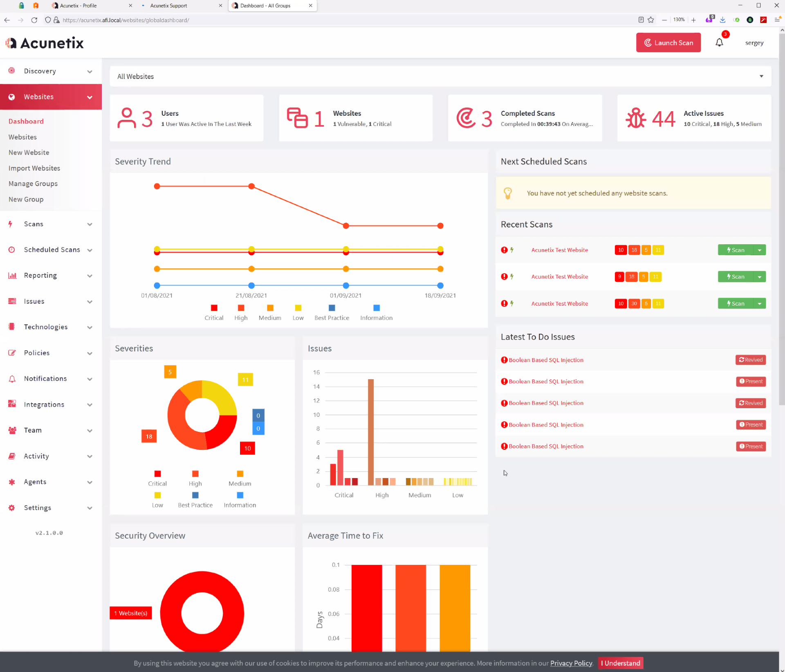This screenshot has height=672, width=785.
Task: Click the Users person icon
Action: coord(126,118)
